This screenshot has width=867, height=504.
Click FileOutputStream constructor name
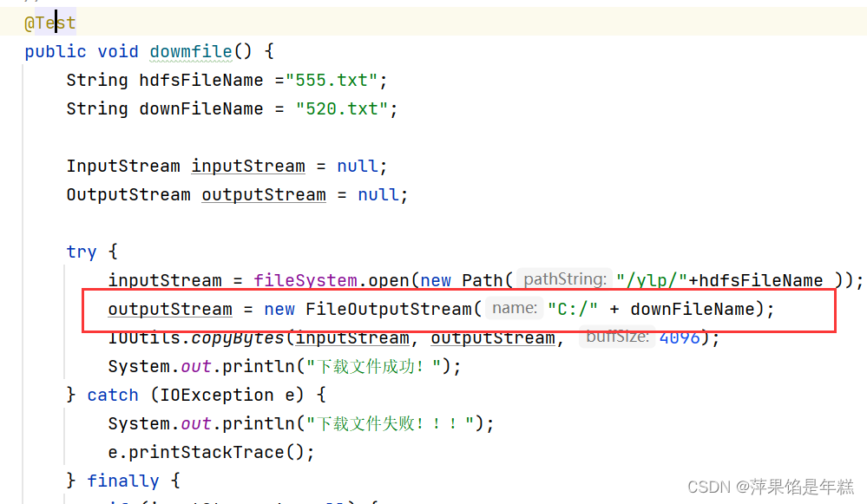point(389,309)
